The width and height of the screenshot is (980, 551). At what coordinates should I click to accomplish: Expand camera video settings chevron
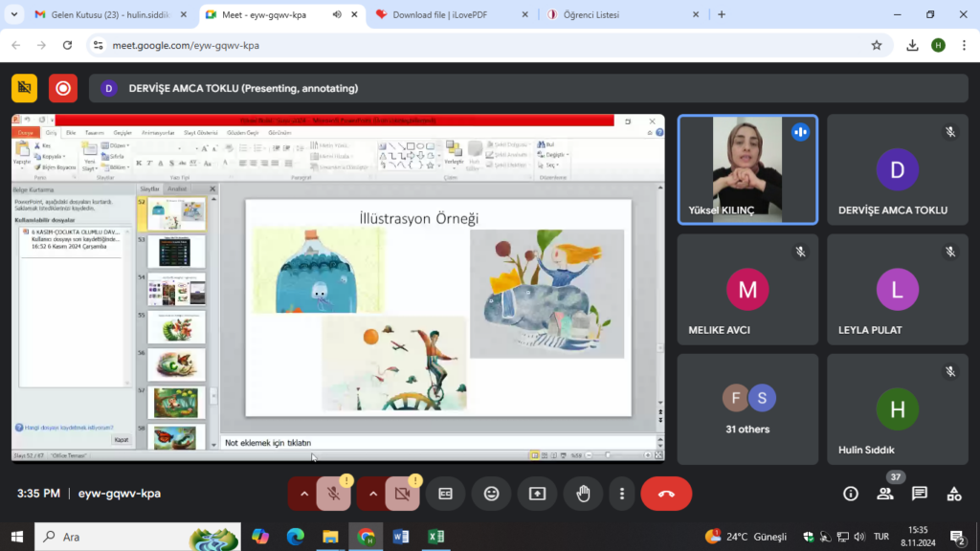pyautogui.click(x=373, y=494)
